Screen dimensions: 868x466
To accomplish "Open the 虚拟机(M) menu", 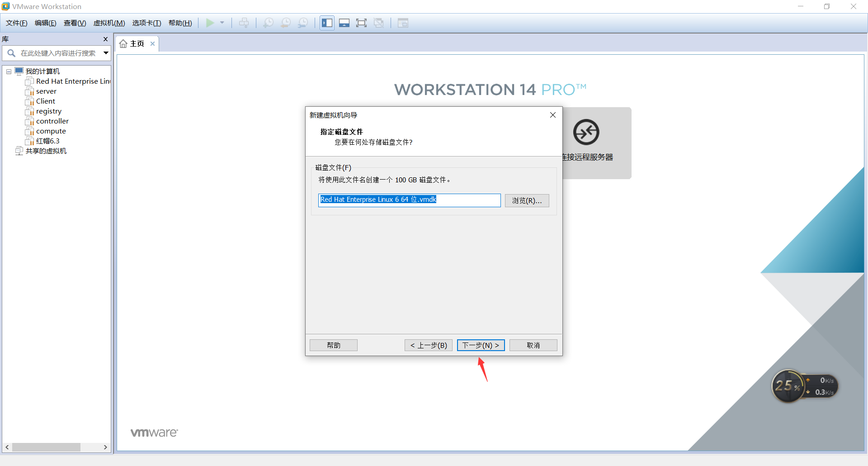I will coord(109,23).
